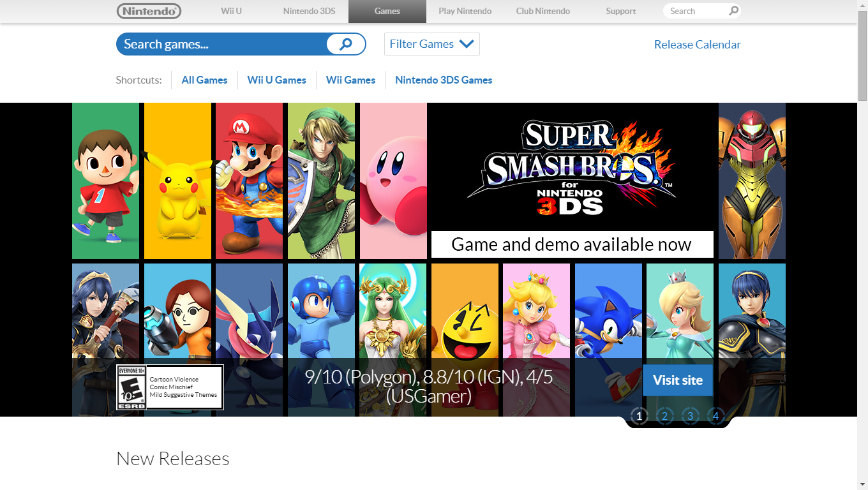Screen dimensions: 868x490
Task: Select the Kirby character tile
Action: (393, 181)
